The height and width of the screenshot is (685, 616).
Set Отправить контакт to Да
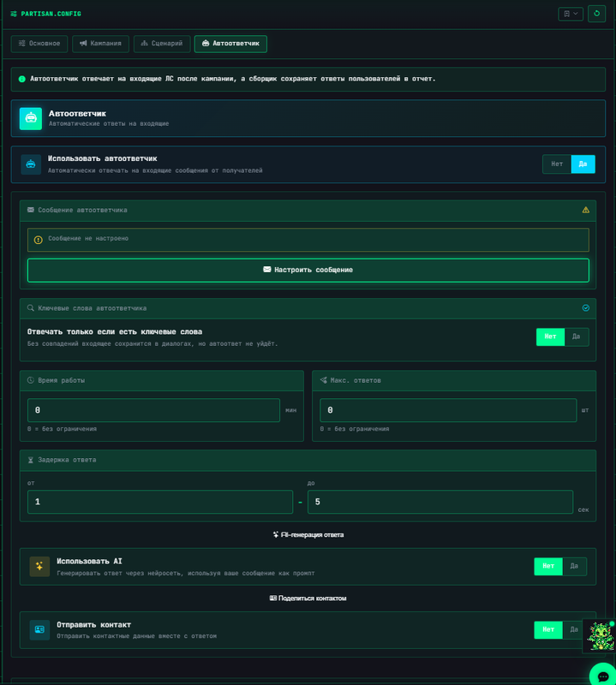[574, 630]
